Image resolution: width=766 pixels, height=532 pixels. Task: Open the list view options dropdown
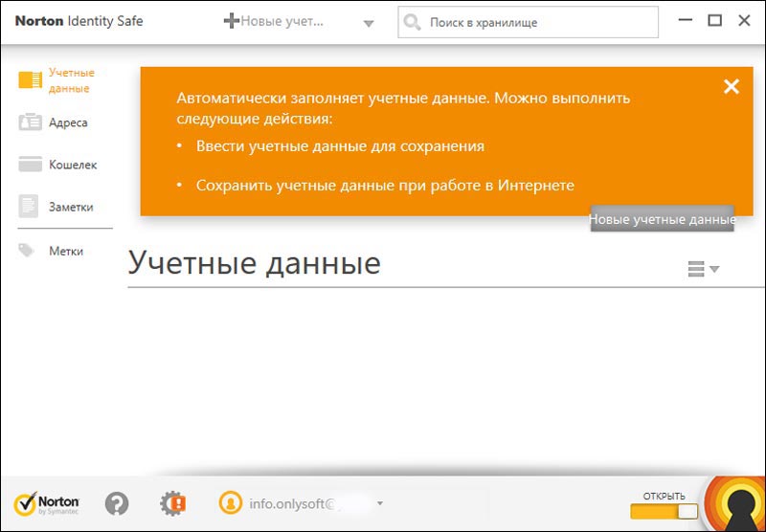click(x=703, y=269)
